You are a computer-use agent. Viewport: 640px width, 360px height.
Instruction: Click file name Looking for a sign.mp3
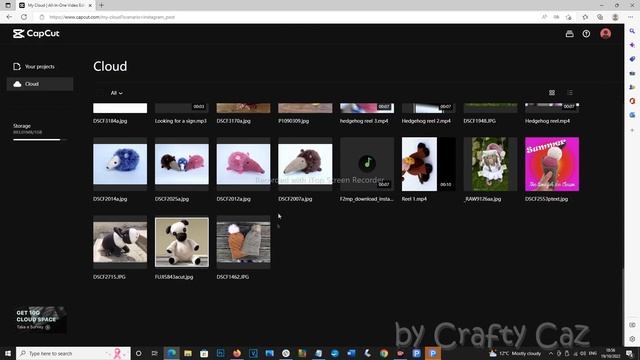181,121
